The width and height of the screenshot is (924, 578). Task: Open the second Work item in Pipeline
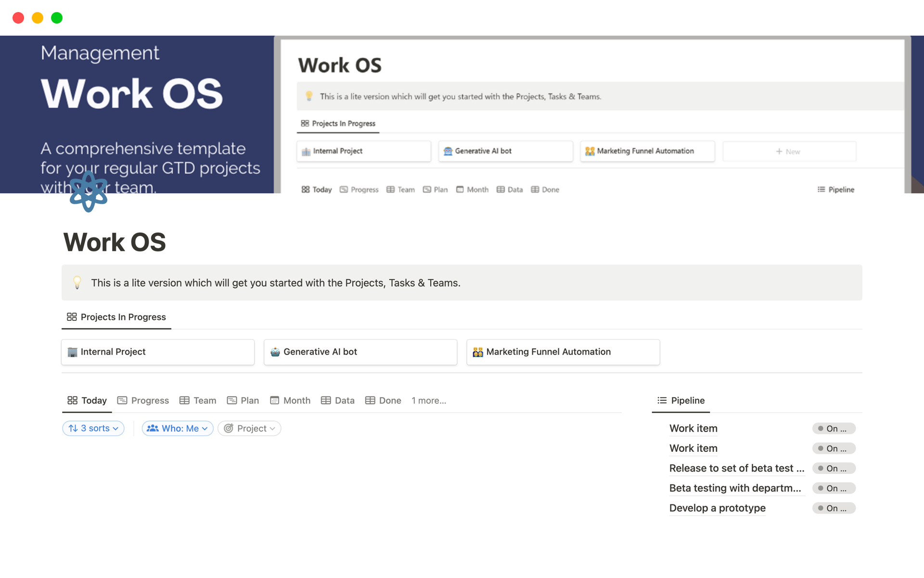click(x=693, y=448)
